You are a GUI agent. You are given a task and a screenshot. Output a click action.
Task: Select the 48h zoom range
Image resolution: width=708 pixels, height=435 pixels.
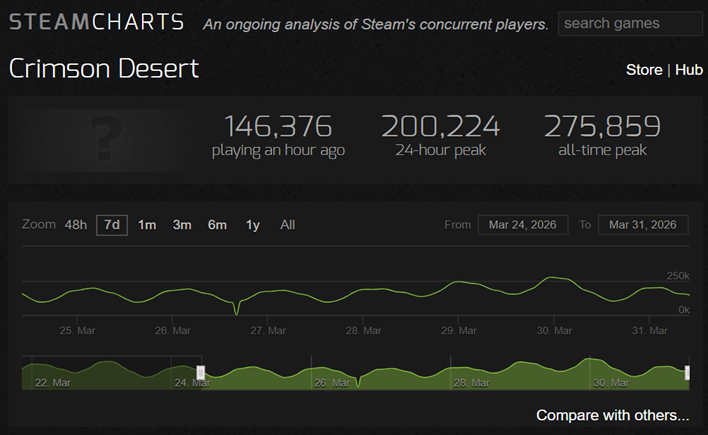tap(76, 225)
